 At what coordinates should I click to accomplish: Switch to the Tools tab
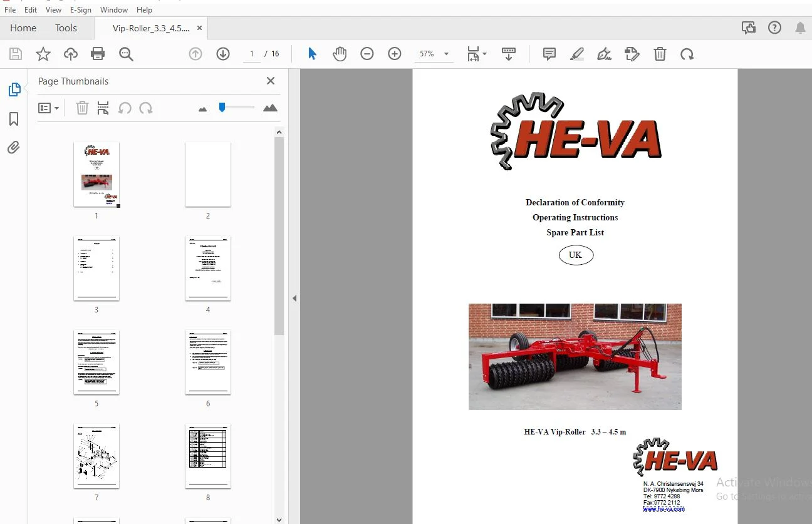(66, 28)
